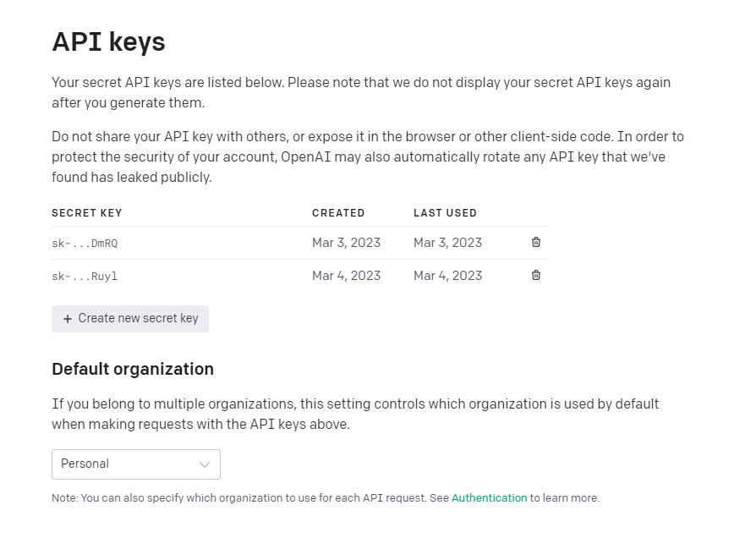The width and height of the screenshot is (756, 560).
Task: Click the Default organization section heading
Action: tap(133, 369)
